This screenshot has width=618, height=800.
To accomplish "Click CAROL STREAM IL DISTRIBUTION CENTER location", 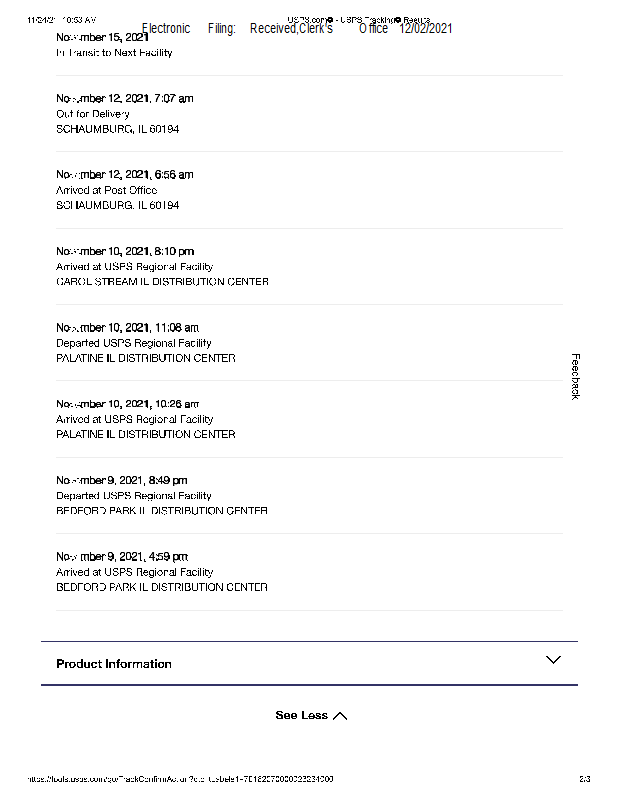I will click(x=162, y=282).
